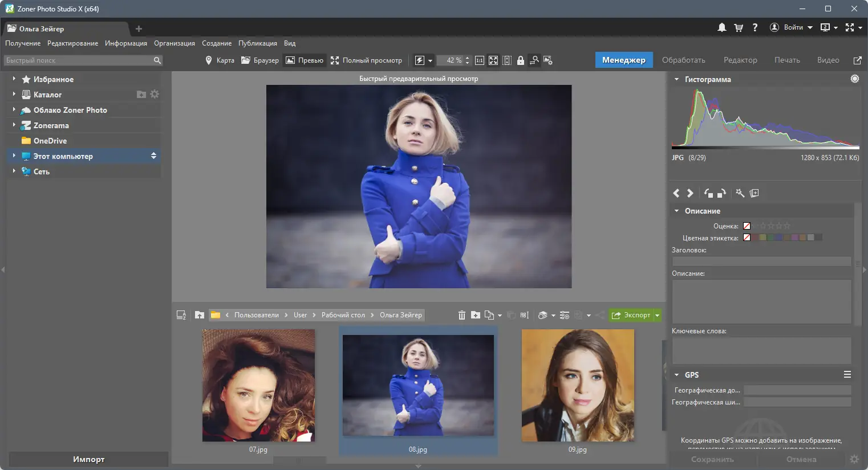
Task: Expand the Каталог tree node
Action: [14, 95]
